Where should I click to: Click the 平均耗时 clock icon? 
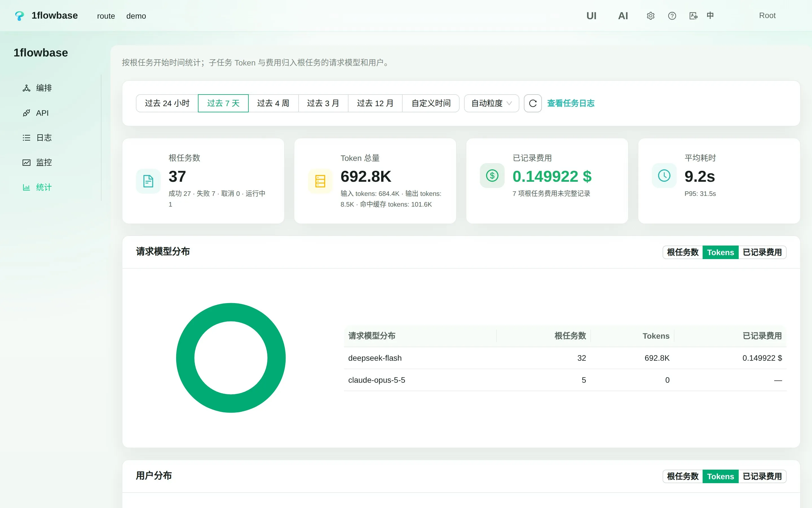click(664, 175)
